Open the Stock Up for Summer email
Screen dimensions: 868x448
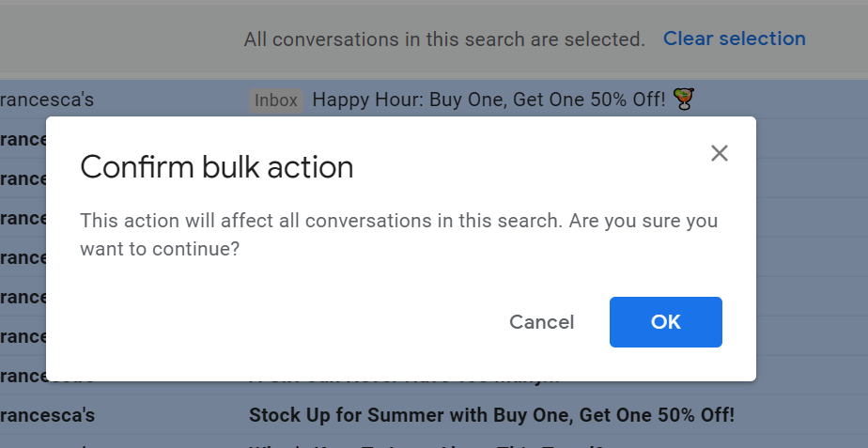point(490,414)
